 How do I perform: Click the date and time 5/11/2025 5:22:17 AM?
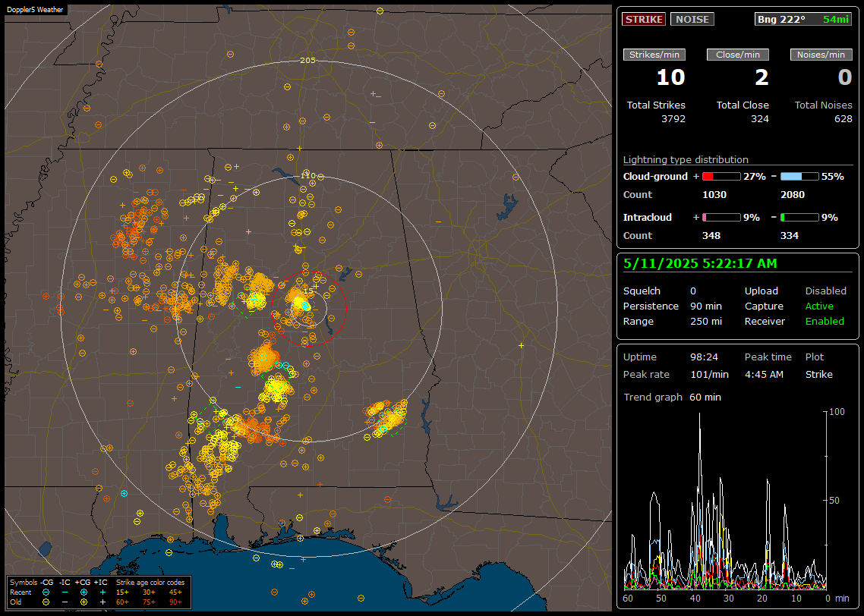pyautogui.click(x=700, y=264)
